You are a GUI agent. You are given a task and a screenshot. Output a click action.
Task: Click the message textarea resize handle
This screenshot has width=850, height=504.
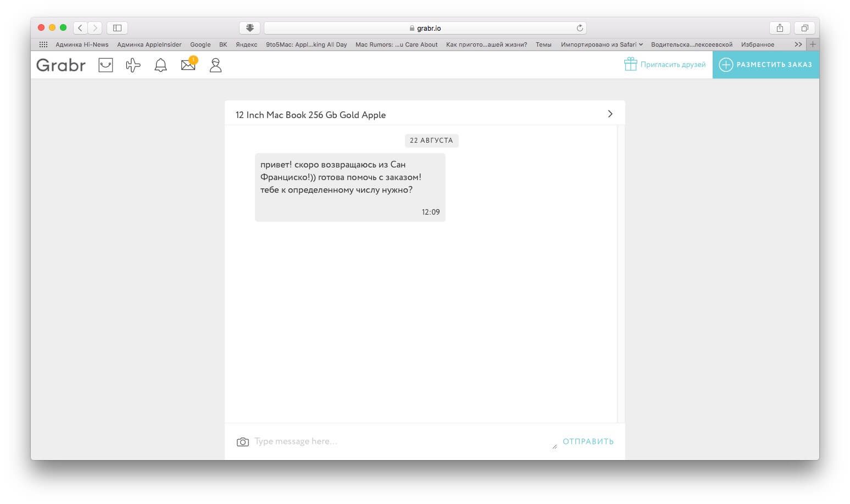coord(554,446)
